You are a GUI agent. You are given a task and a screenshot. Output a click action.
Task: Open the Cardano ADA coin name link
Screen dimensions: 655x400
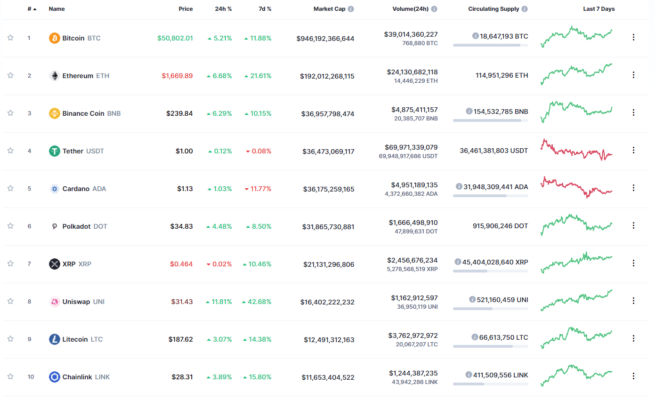83,188
